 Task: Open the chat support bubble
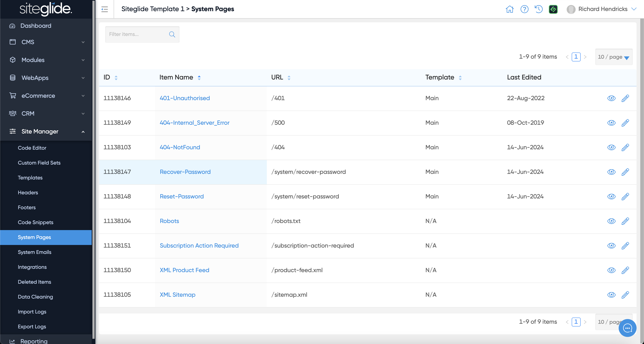tap(627, 328)
